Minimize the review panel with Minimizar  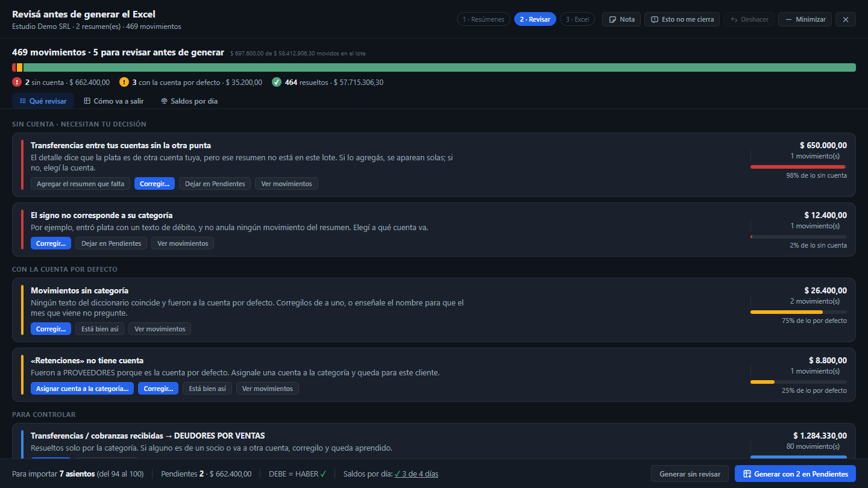pos(805,19)
